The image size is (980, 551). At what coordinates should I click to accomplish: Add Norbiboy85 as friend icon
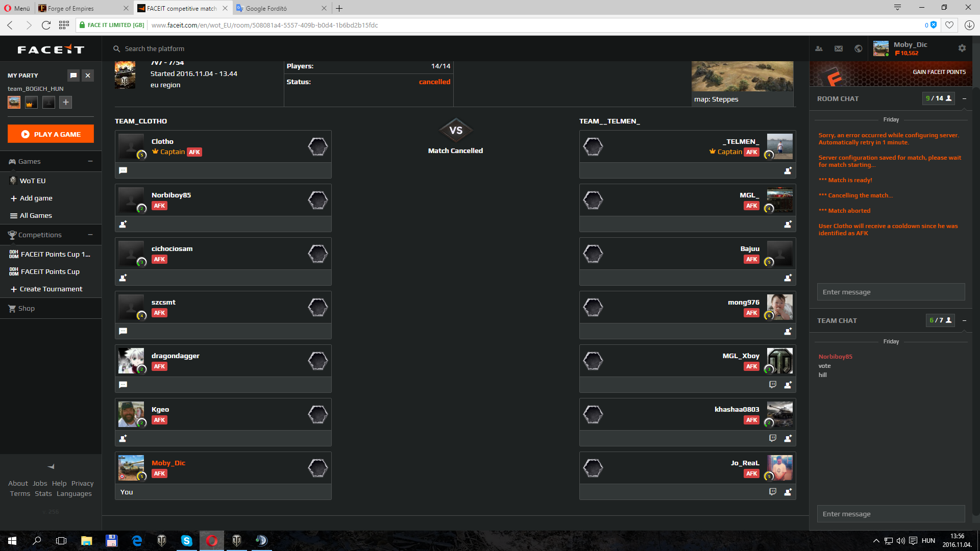click(x=123, y=224)
